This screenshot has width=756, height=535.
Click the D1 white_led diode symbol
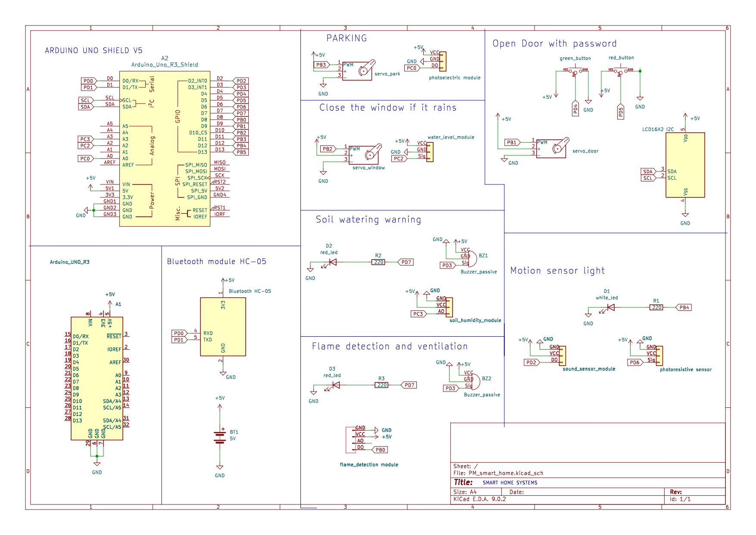[x=610, y=307]
